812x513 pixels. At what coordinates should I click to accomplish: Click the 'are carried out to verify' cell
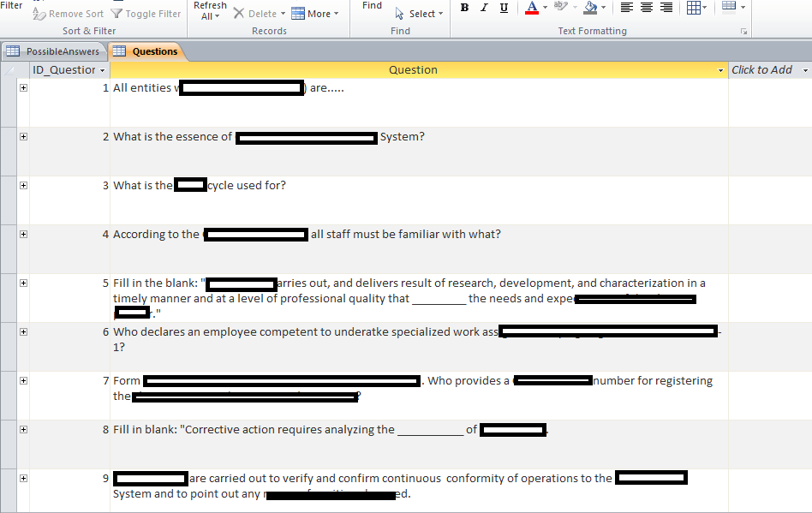419,491
